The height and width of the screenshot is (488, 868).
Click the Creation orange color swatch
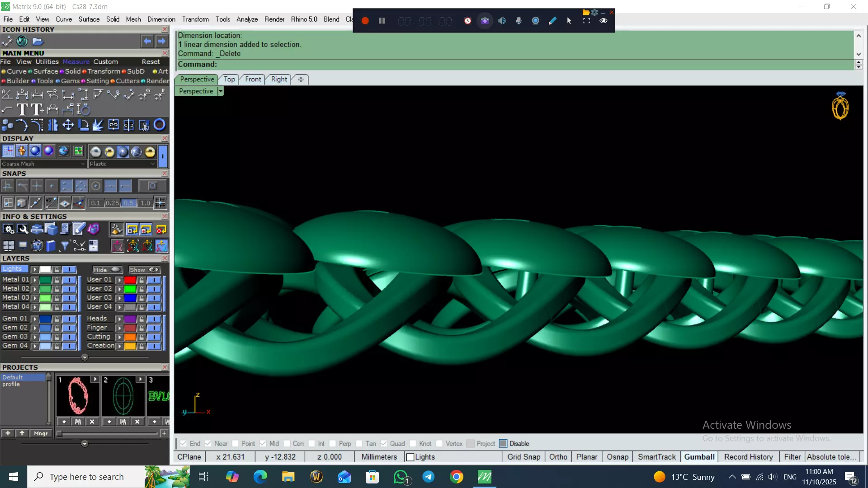pyautogui.click(x=130, y=346)
